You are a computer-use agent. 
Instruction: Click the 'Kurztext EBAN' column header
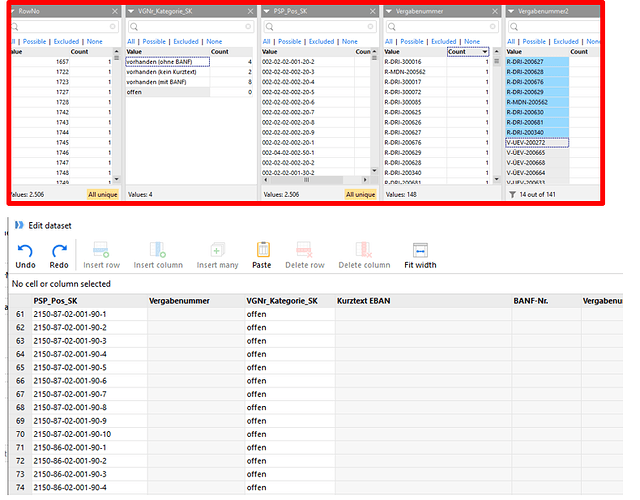coord(366,300)
